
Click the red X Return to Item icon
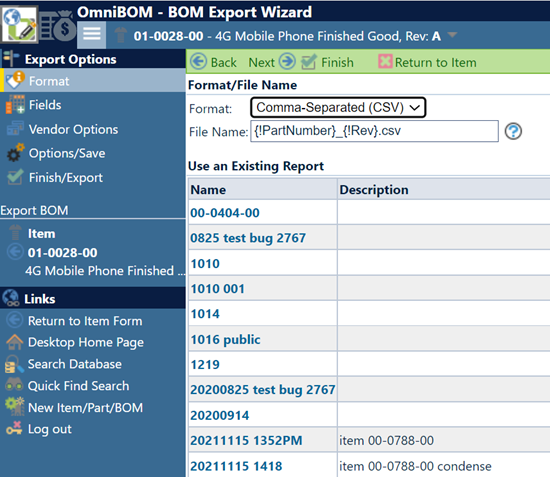tap(385, 61)
